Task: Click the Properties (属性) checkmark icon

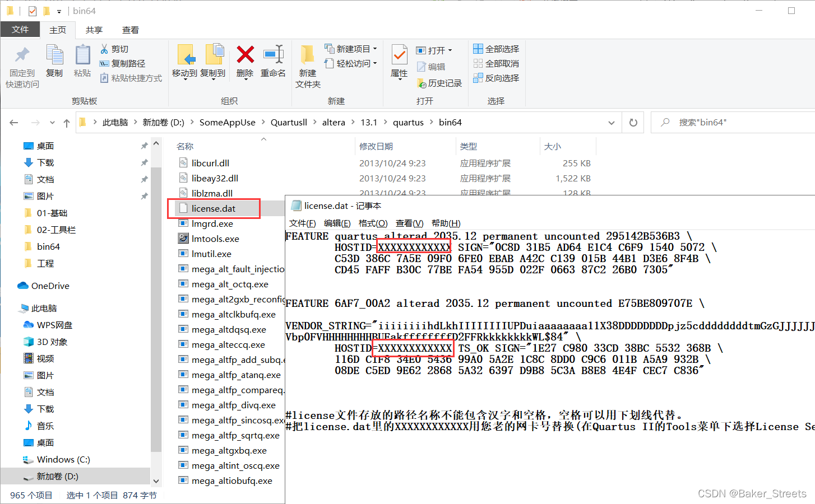Action: [399, 55]
